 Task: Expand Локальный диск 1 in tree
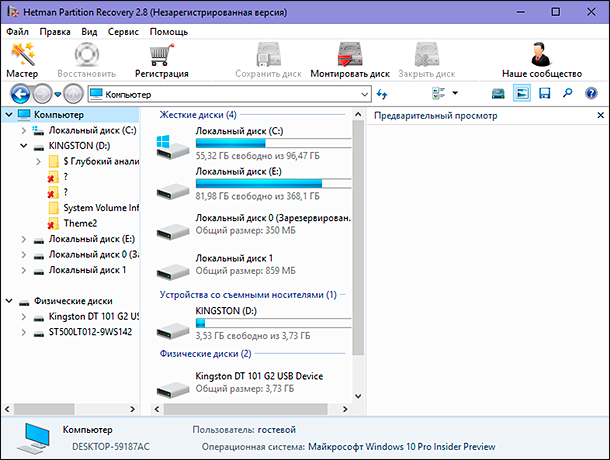24,270
